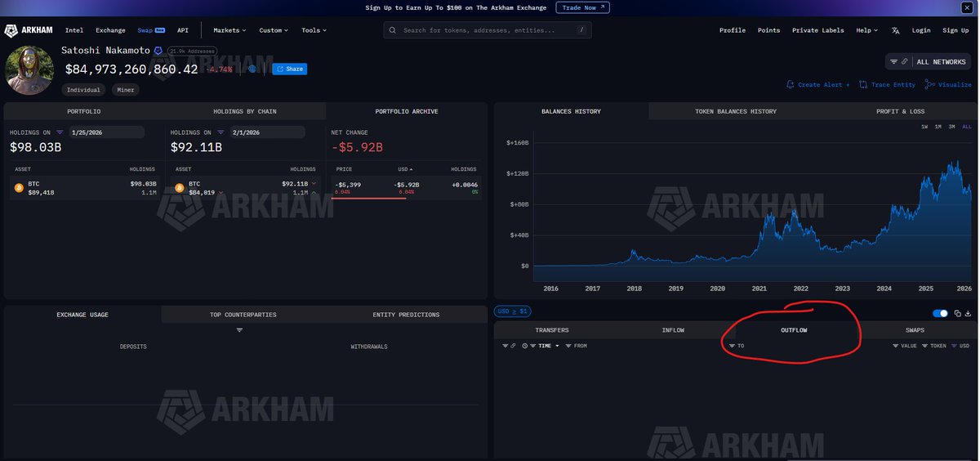The height and width of the screenshot is (461, 980).
Task: Click the USD ≥ $1 filter chip
Action: click(x=513, y=311)
